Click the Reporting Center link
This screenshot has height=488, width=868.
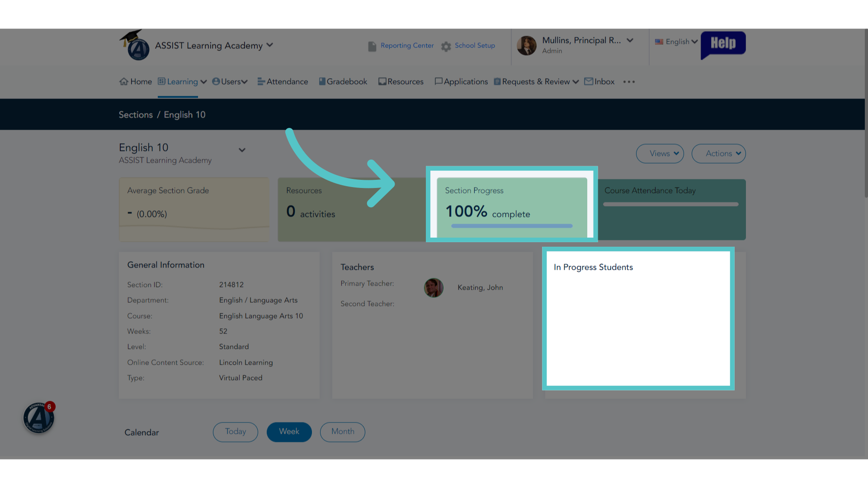pos(407,46)
